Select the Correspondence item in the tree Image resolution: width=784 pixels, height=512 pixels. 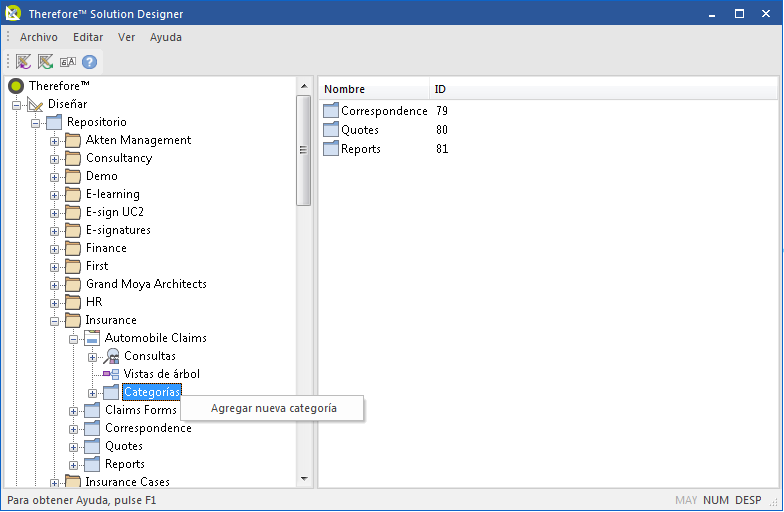(148, 428)
